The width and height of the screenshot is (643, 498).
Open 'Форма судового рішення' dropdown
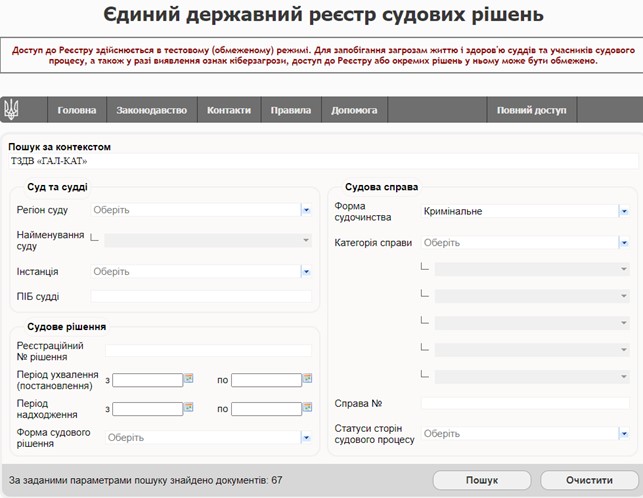click(x=304, y=437)
